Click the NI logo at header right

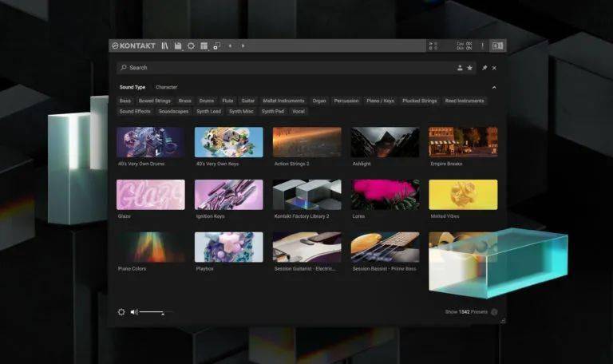click(498, 45)
